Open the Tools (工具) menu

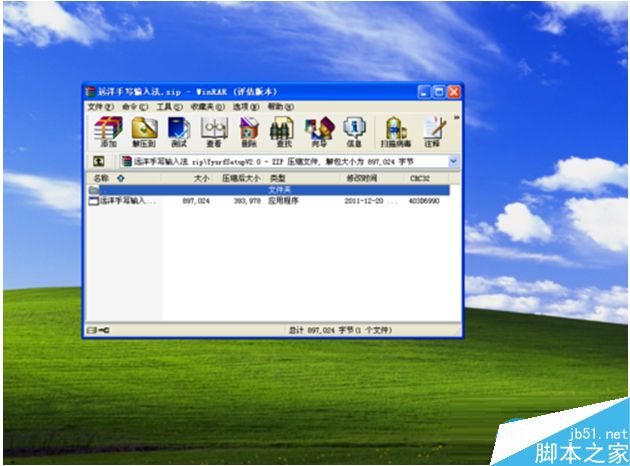[170, 107]
